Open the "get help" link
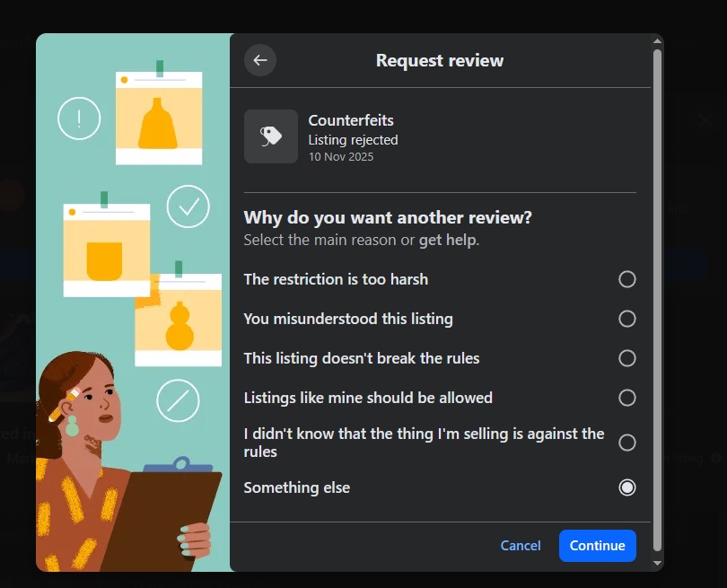 [448, 241]
